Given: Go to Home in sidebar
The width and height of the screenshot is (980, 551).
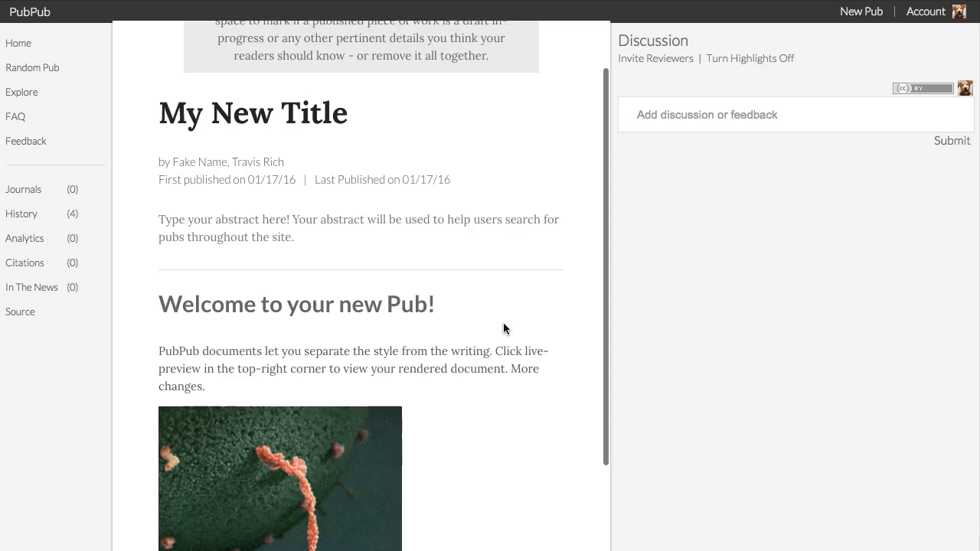Looking at the screenshot, I should click(x=18, y=43).
